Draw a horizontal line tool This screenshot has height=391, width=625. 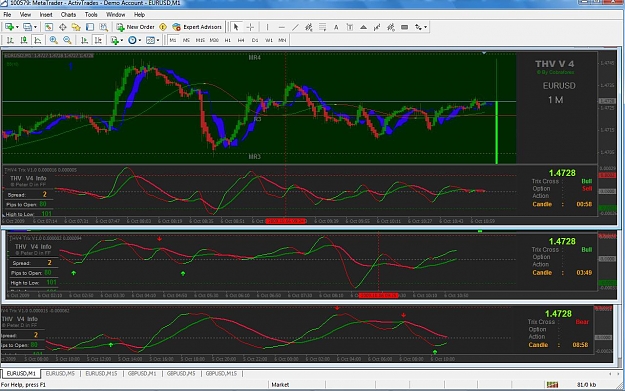281,27
